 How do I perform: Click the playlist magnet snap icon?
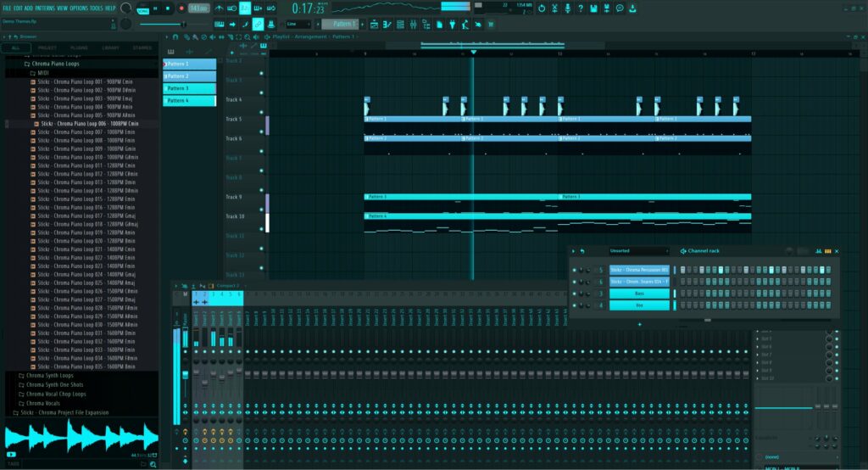pos(175,37)
